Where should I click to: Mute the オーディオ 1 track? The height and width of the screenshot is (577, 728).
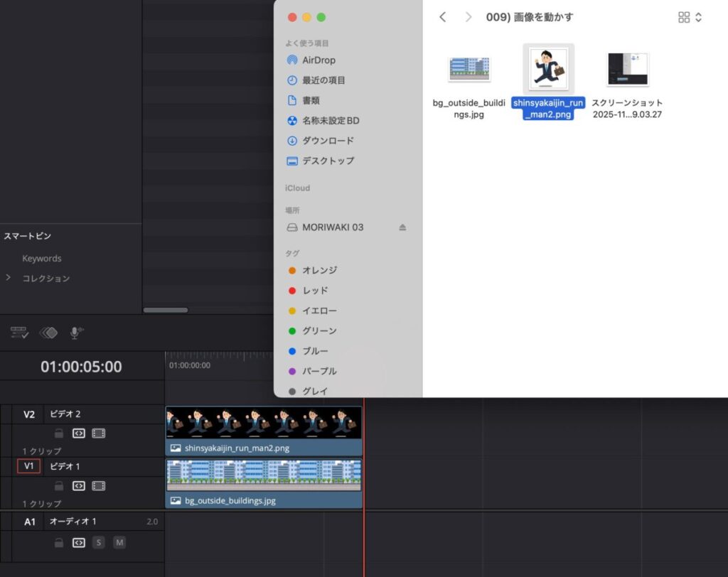pos(119,542)
